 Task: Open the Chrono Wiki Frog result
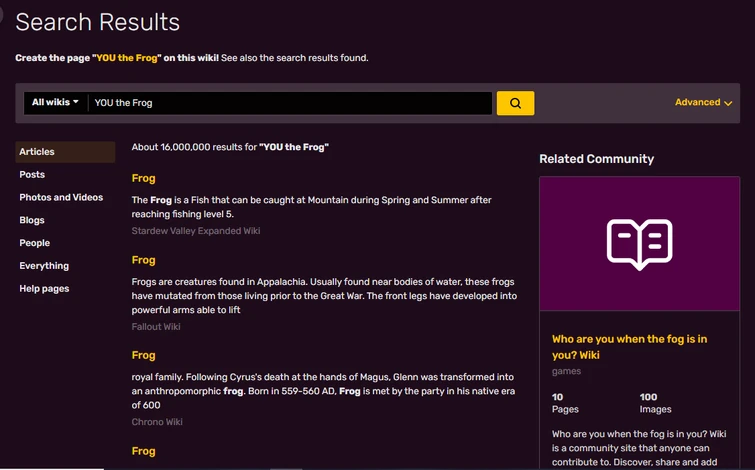(x=144, y=356)
